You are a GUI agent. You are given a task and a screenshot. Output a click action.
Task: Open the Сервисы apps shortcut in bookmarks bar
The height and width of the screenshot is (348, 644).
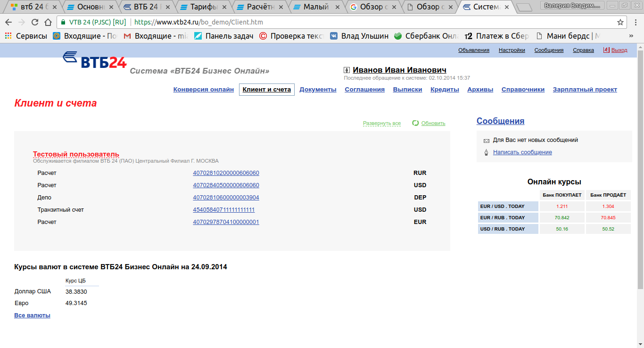coord(26,36)
